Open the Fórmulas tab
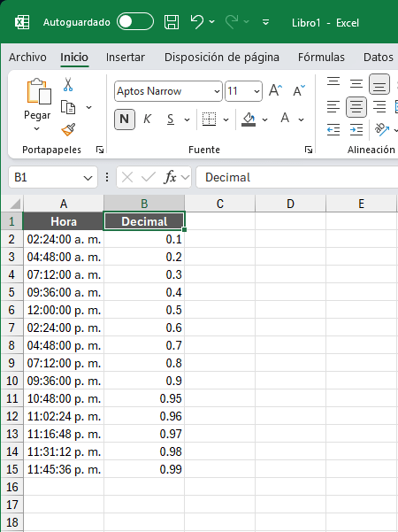 pyautogui.click(x=321, y=57)
